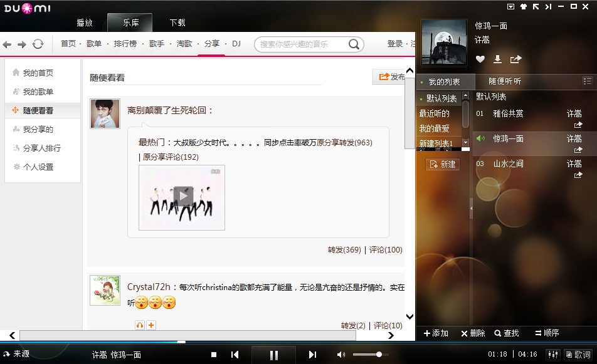This screenshot has height=364, width=597.
Task: Click the 来源 source icon
Action: 6,354
